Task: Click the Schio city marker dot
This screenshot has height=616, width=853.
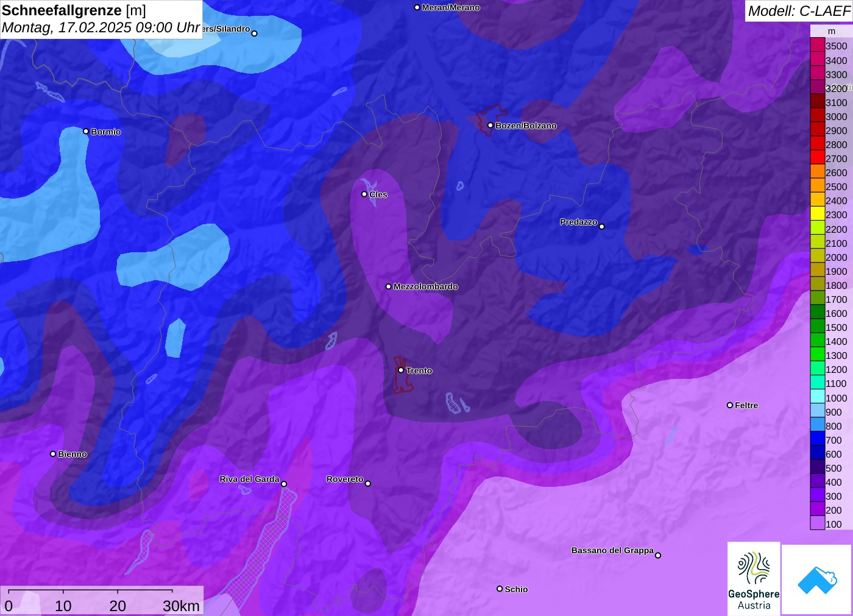Action: click(x=500, y=589)
